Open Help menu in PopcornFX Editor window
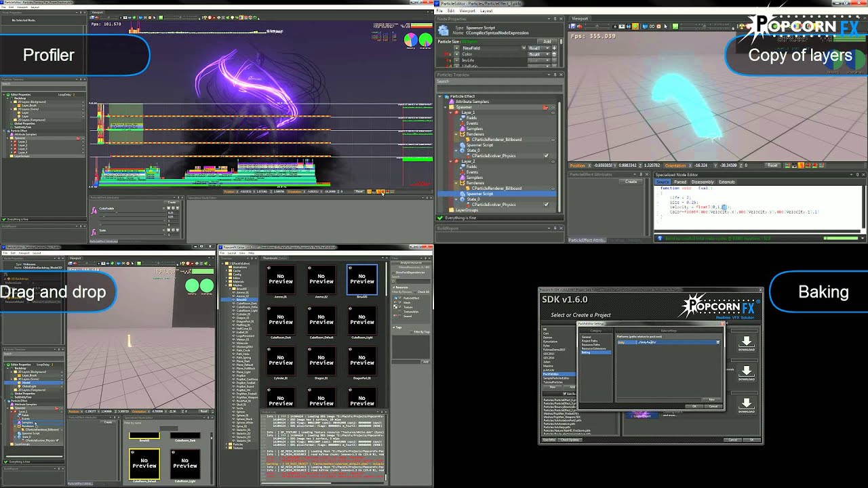This screenshot has height=488, width=868. point(251,253)
